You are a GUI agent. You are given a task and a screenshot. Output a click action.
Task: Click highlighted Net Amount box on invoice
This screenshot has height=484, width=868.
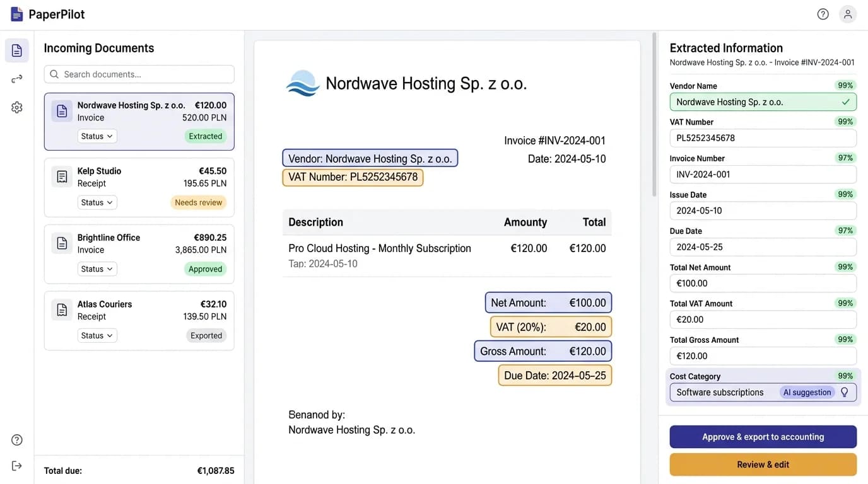coord(548,302)
